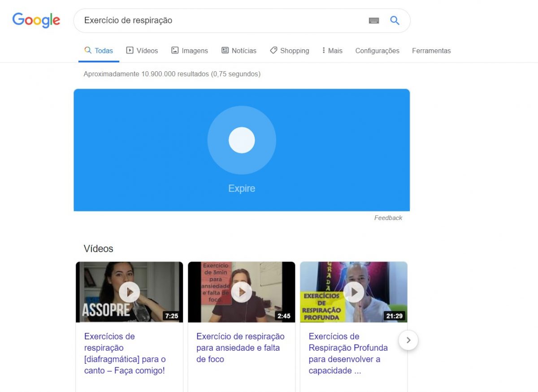The height and width of the screenshot is (392, 538).
Task: Open 'Exercícios de respiração [diafragmática]' link
Action: tap(125, 353)
